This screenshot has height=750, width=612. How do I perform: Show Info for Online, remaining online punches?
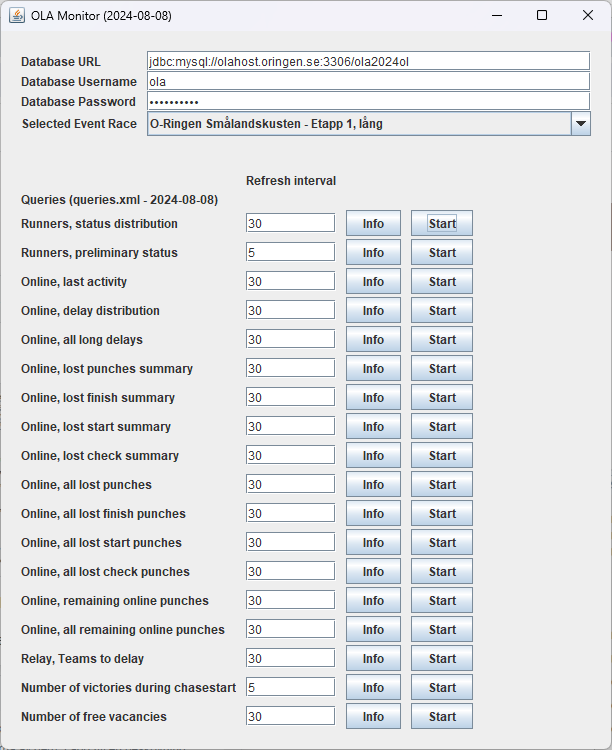(x=373, y=601)
